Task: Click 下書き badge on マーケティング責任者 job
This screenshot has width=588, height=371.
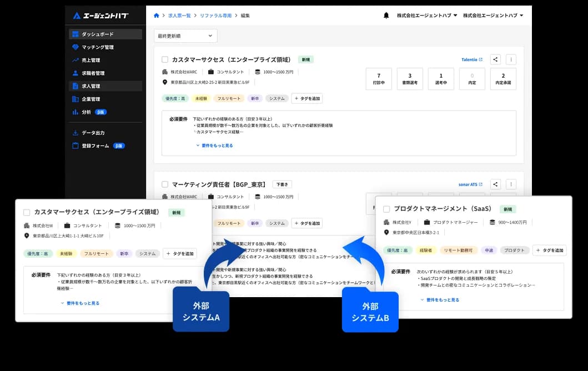Action: 282,184
